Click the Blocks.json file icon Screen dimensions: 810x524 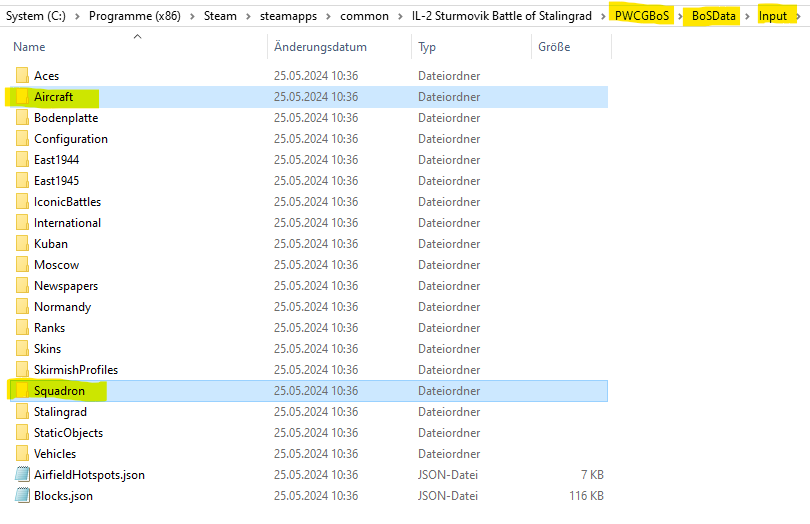point(22,496)
